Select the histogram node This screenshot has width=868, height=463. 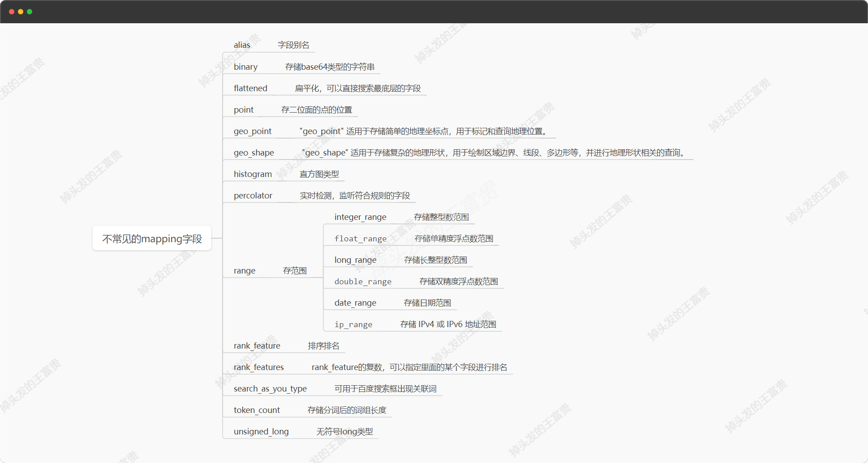tap(253, 174)
